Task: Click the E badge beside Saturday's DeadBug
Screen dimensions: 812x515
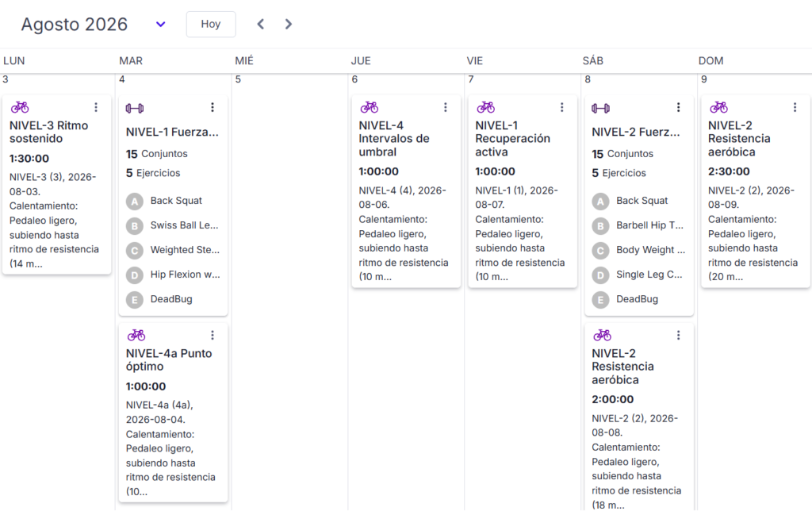Action: 601,299
